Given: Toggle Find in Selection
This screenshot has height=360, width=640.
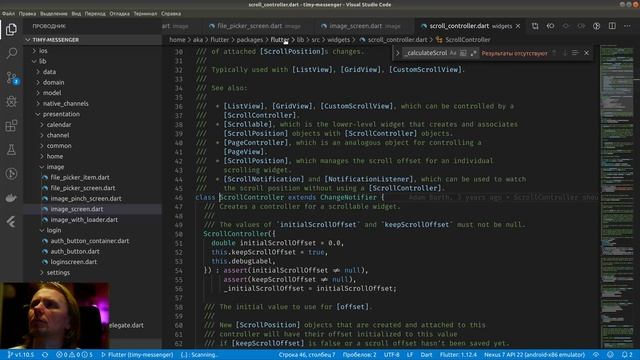Looking at the screenshot, I should [x=575, y=53].
